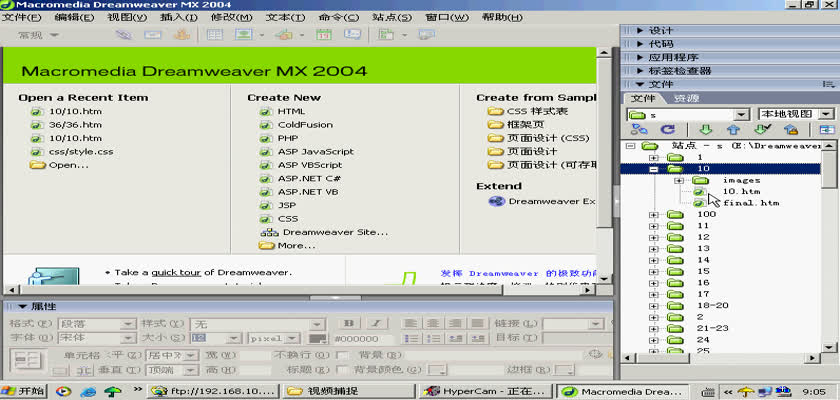Click the align center icon in Properties
The width and height of the screenshot is (840, 400).
[x=433, y=323]
